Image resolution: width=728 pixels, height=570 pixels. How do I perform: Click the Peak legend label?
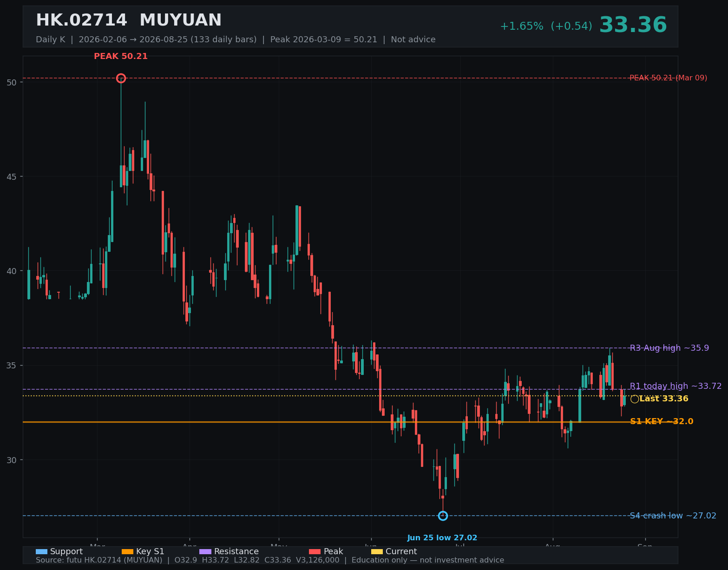click(x=333, y=552)
